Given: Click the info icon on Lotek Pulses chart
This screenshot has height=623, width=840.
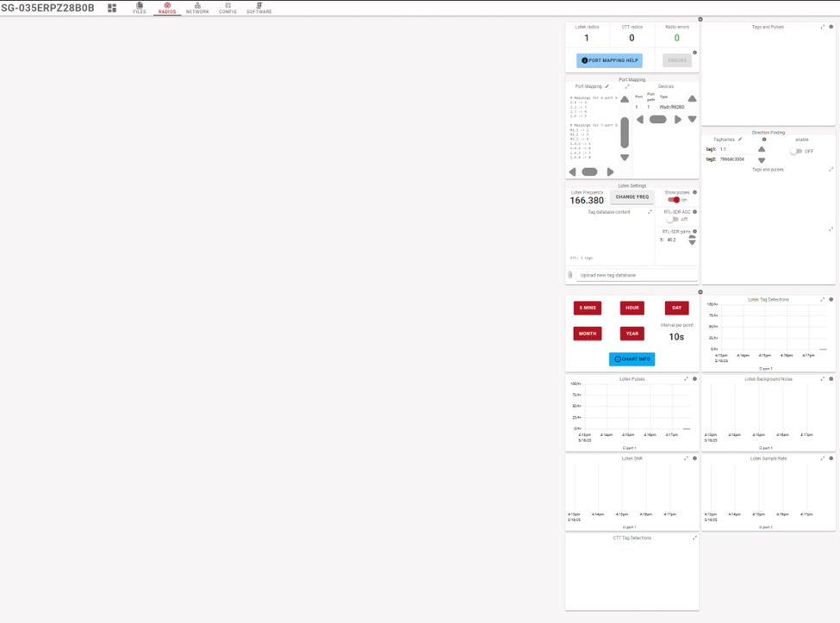Looking at the screenshot, I should click(695, 379).
